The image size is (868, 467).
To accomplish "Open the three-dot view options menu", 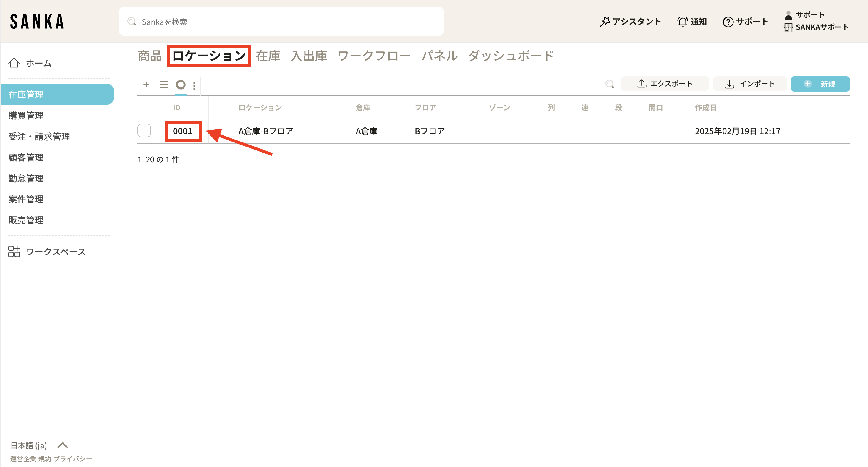I will click(x=194, y=86).
